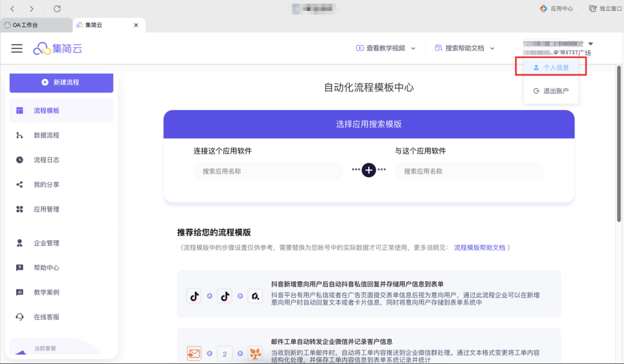Viewport: 624px width, 364px height.
Task: Click the mail icon in 邮件工单 card
Action: pos(194,353)
